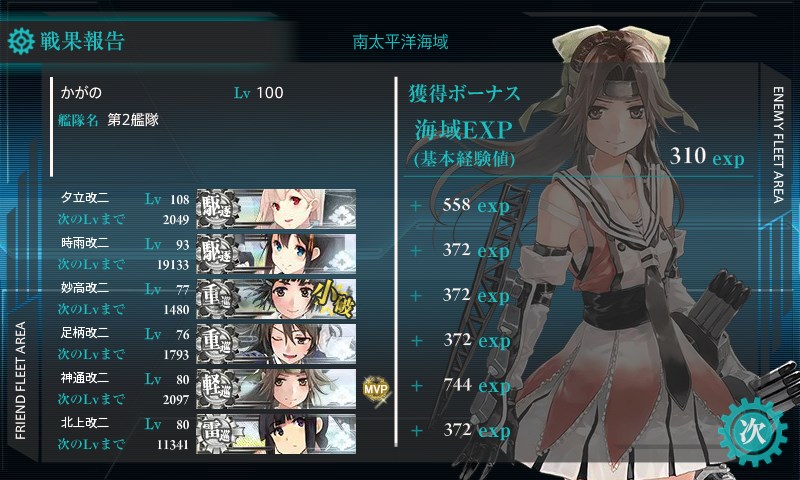Click the admiral name かがの
The height and width of the screenshot is (480, 800).
click(81, 93)
